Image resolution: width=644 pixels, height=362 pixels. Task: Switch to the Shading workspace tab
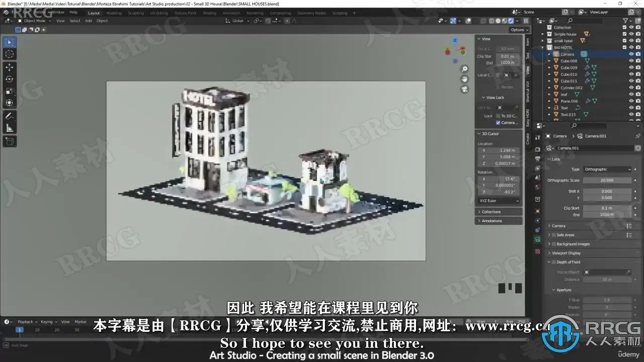pos(209,13)
